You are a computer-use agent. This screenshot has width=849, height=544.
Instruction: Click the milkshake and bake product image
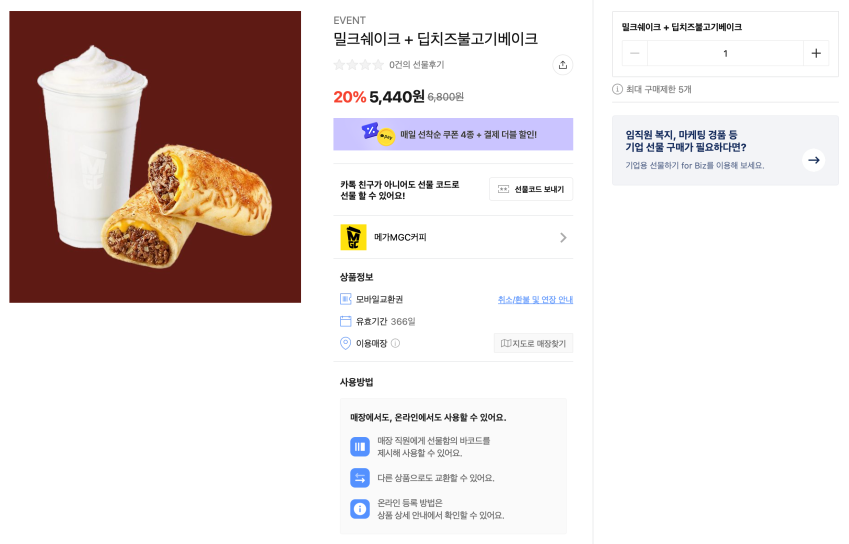click(x=155, y=157)
